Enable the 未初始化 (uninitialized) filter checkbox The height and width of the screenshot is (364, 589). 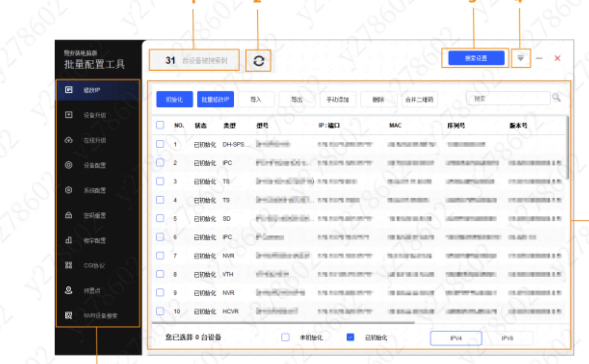pos(285,337)
